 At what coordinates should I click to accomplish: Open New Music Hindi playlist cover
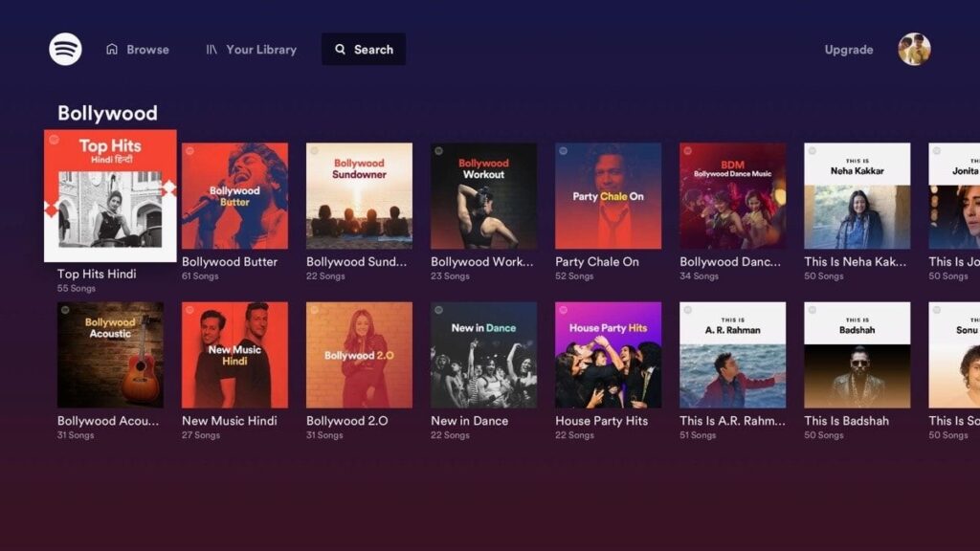tap(234, 355)
